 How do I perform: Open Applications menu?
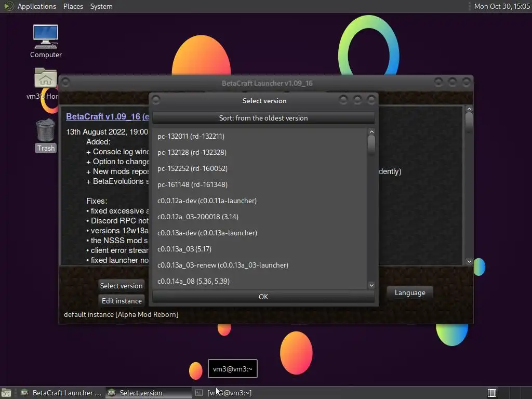point(37,6)
